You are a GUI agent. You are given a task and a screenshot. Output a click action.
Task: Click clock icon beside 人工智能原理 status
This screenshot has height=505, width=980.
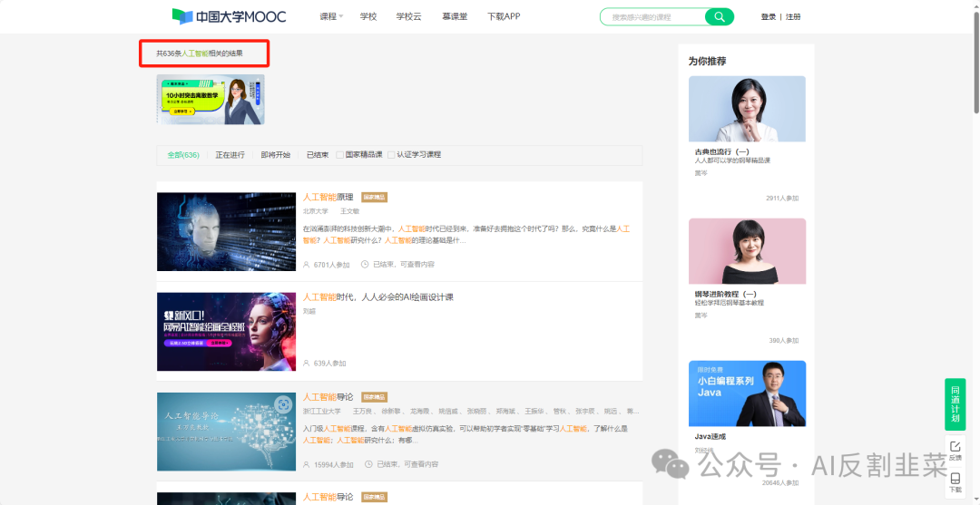coord(365,265)
